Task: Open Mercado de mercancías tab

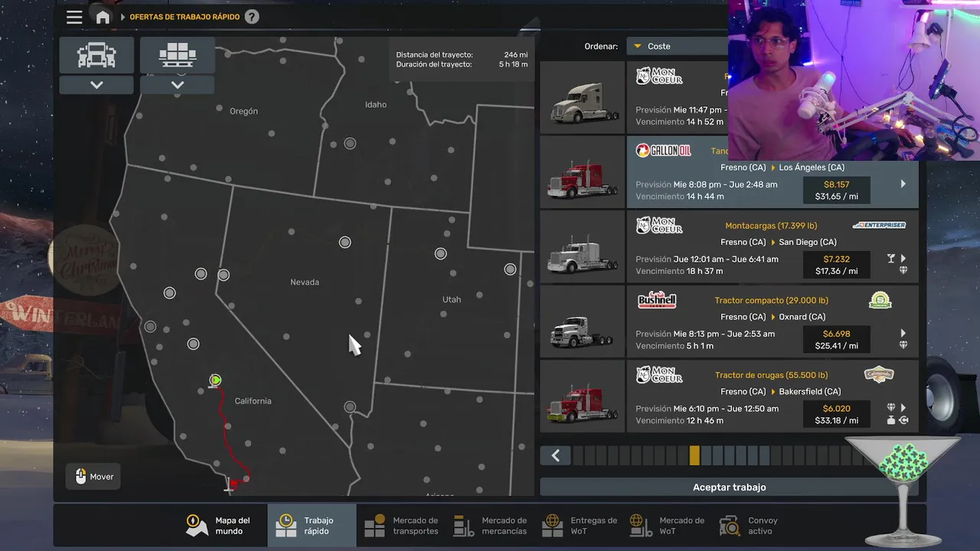Action: [x=490, y=526]
